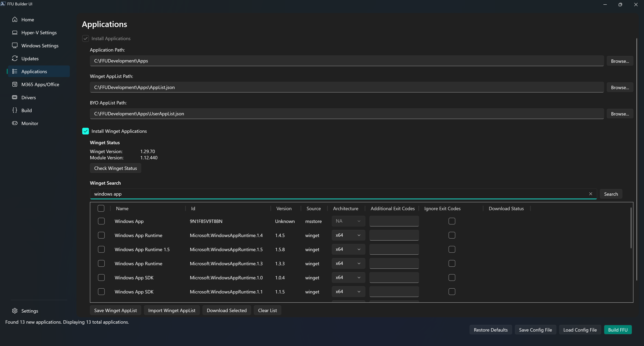Click the Settings gear icon at bottom

click(x=15, y=311)
